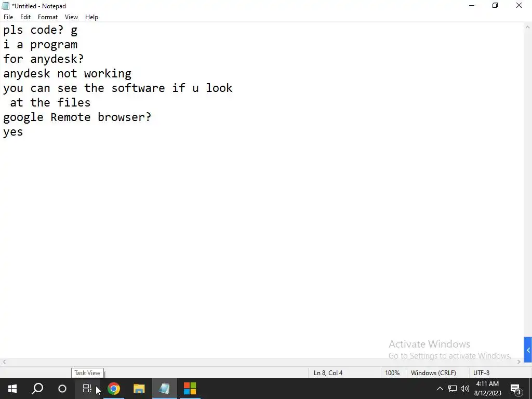Open File Explorer from taskbar
This screenshot has height=399, width=532.
pos(139,389)
